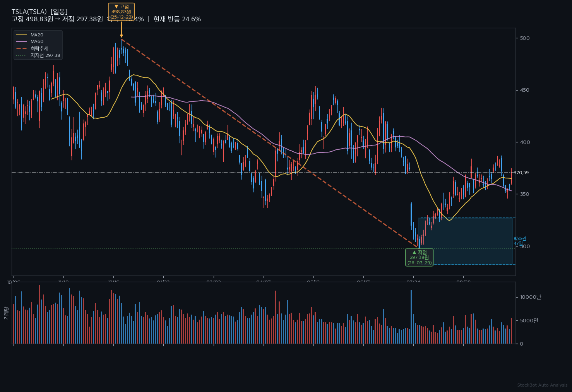The height and width of the screenshot is (392, 572).
Task: Click the MA60 legend entry
Action: point(30,41)
